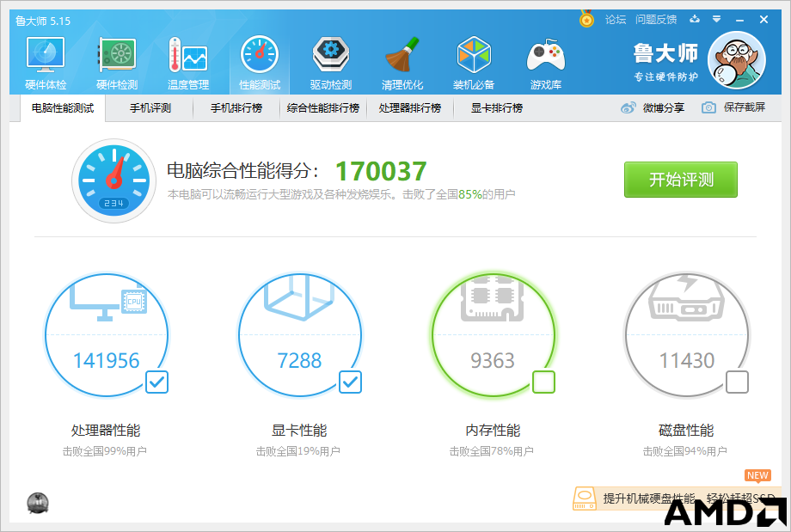Viewport: 791px width, 532px height.
Task: Click disk score 11430
Action: tap(687, 361)
